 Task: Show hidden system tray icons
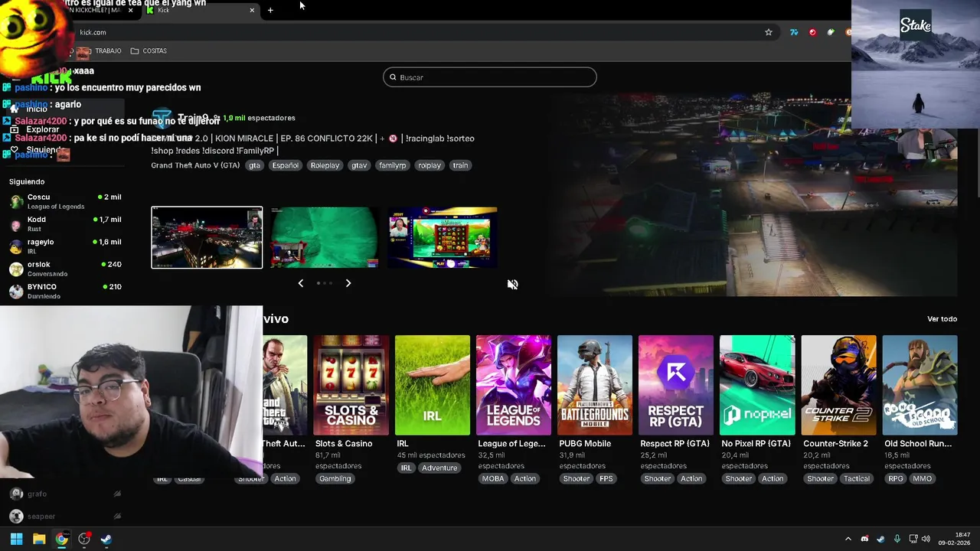tap(848, 539)
